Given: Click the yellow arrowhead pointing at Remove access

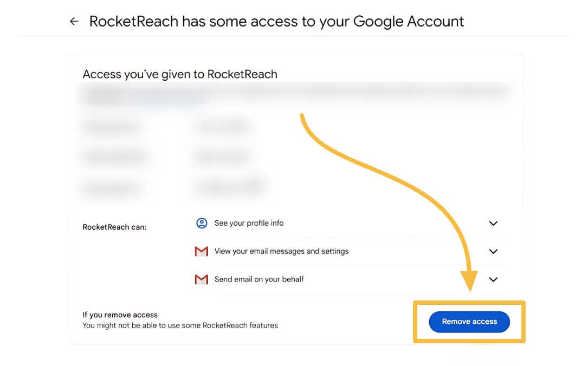Looking at the screenshot, I should click(x=469, y=280).
